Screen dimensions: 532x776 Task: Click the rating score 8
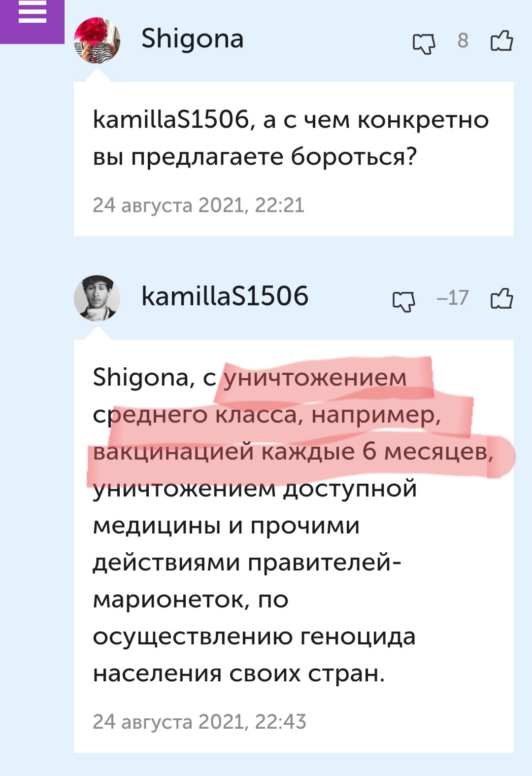coord(463,40)
